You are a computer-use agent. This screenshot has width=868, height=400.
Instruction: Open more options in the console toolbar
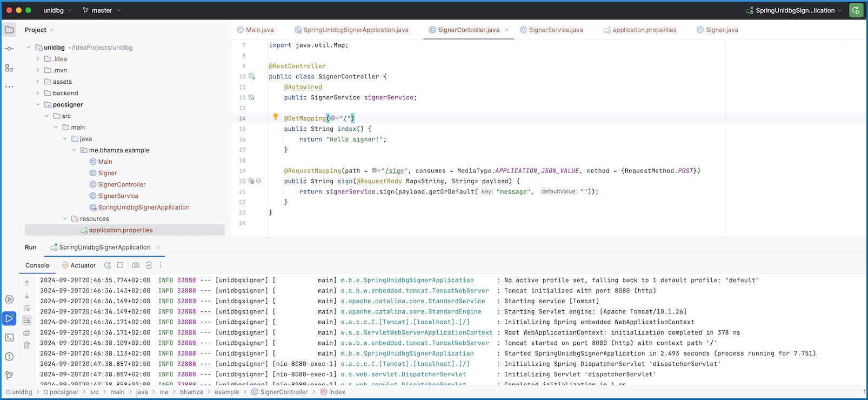pos(161,265)
